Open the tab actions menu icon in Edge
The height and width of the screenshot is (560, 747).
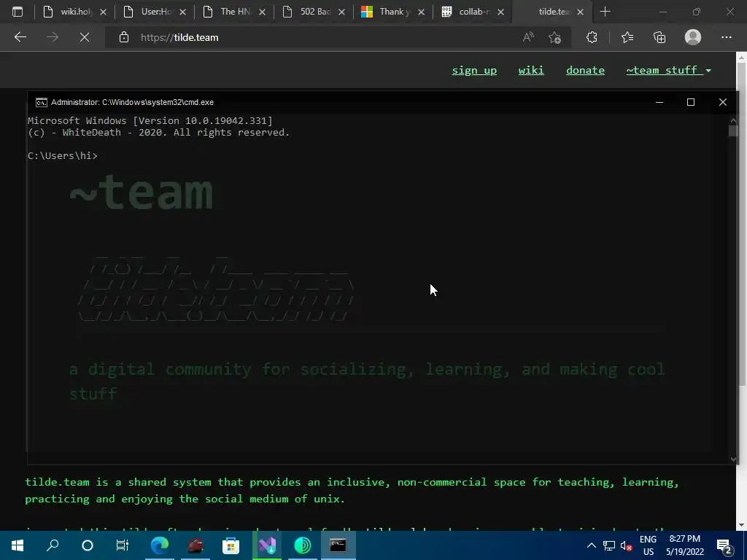pos(18,12)
